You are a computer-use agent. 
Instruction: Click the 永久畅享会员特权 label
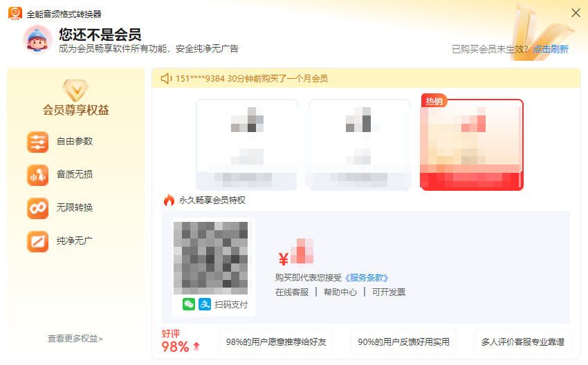(212, 200)
